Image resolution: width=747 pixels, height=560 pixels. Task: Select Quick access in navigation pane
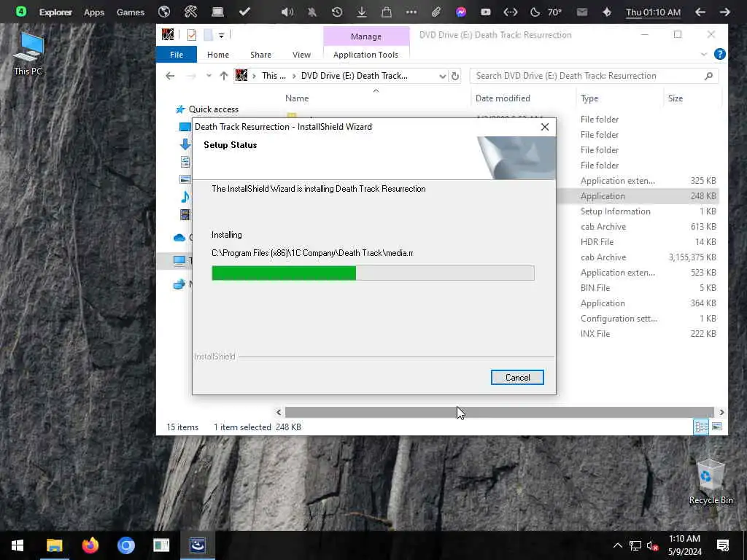(213, 109)
